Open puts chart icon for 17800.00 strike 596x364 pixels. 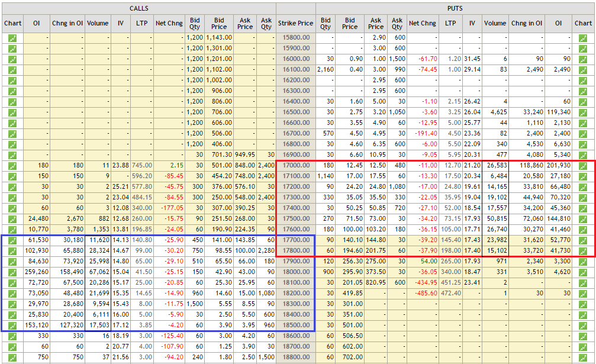click(x=583, y=251)
